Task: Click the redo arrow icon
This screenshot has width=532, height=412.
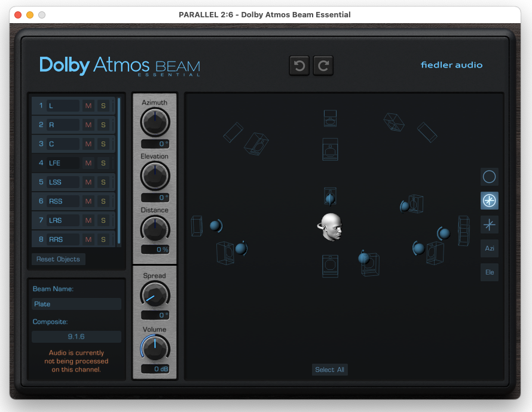Action: (323, 66)
